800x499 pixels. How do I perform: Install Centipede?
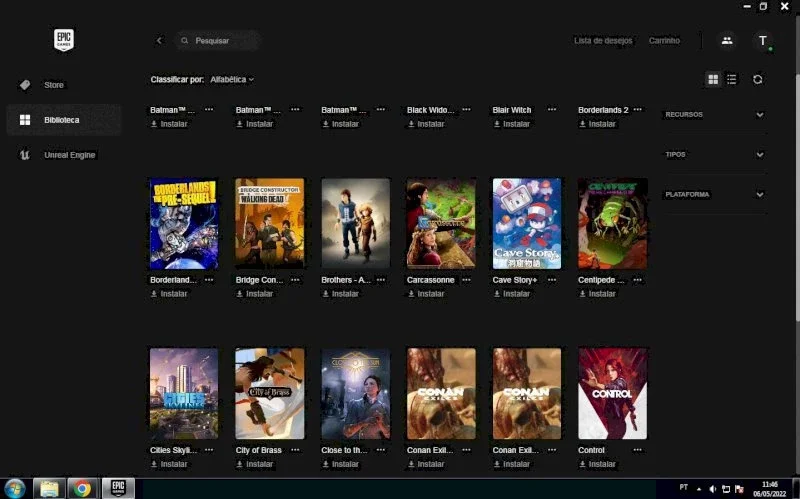pos(597,294)
